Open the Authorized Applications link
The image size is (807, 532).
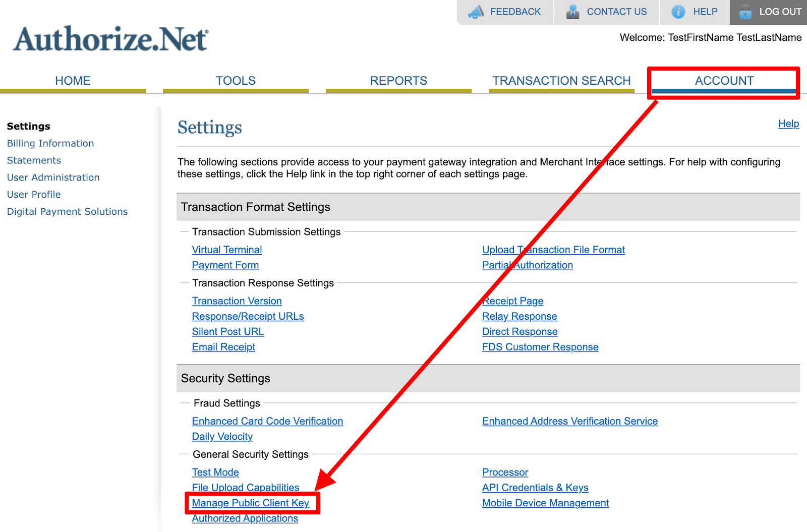click(245, 518)
